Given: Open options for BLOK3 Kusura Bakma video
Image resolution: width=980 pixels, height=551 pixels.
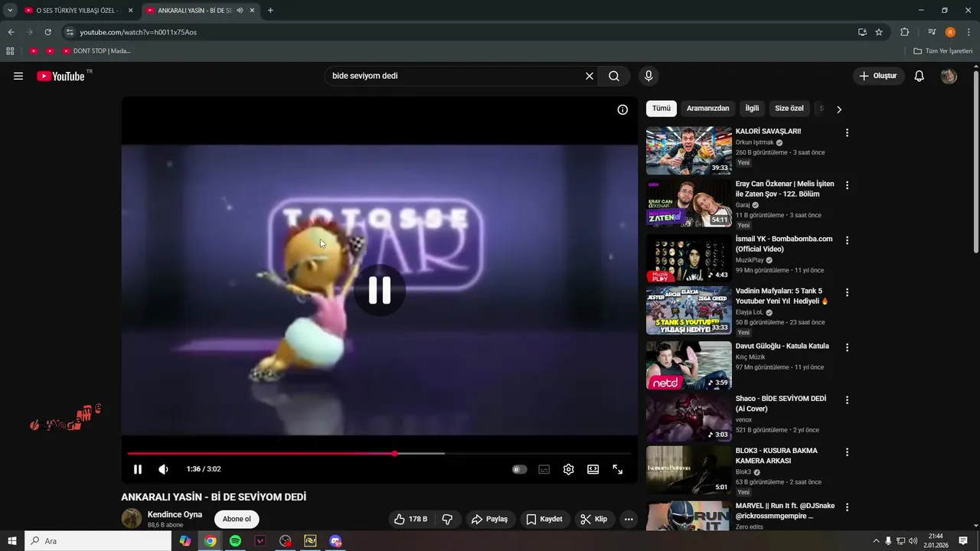Looking at the screenshot, I should pyautogui.click(x=847, y=452).
